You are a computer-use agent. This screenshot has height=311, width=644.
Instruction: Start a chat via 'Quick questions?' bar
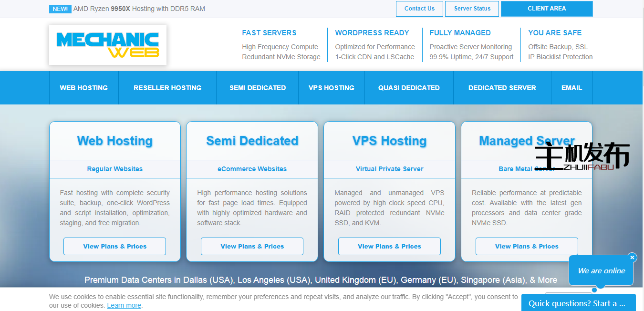[578, 303]
